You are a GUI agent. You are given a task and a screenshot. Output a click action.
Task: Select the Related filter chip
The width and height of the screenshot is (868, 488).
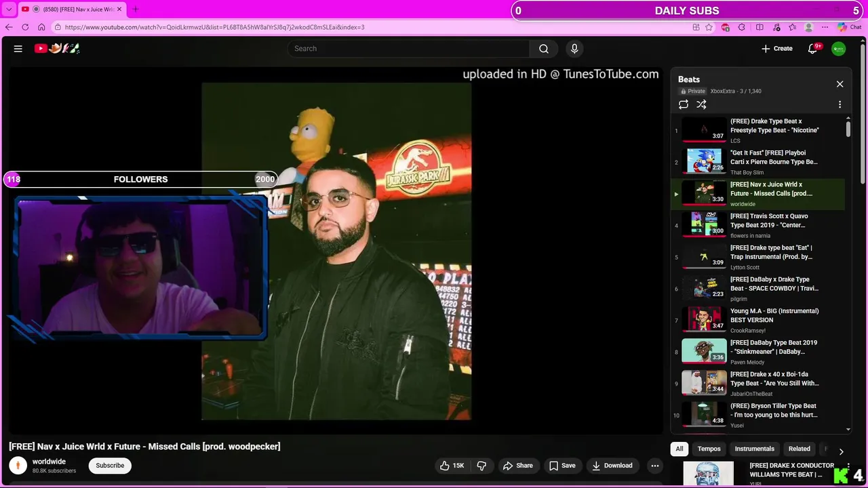799,449
